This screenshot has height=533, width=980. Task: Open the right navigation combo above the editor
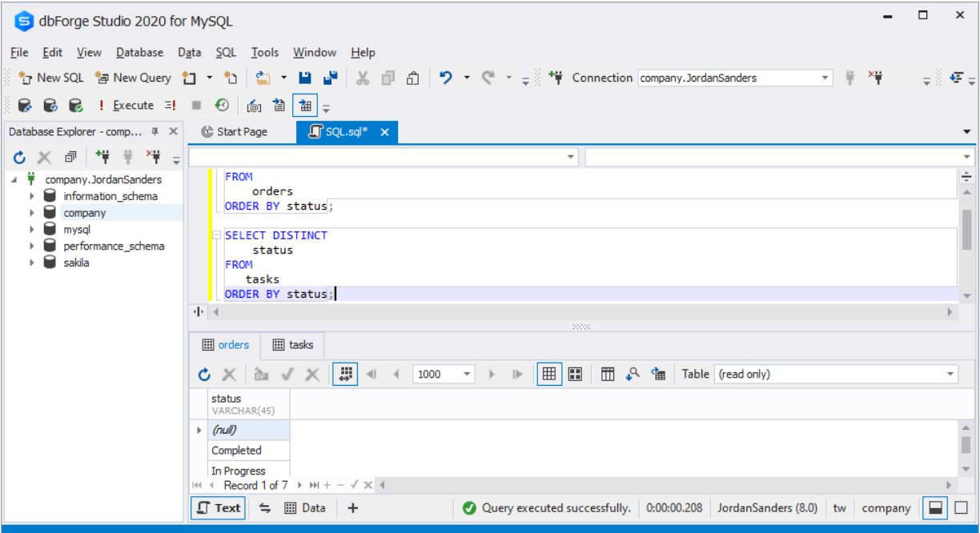pyautogui.click(x=779, y=157)
